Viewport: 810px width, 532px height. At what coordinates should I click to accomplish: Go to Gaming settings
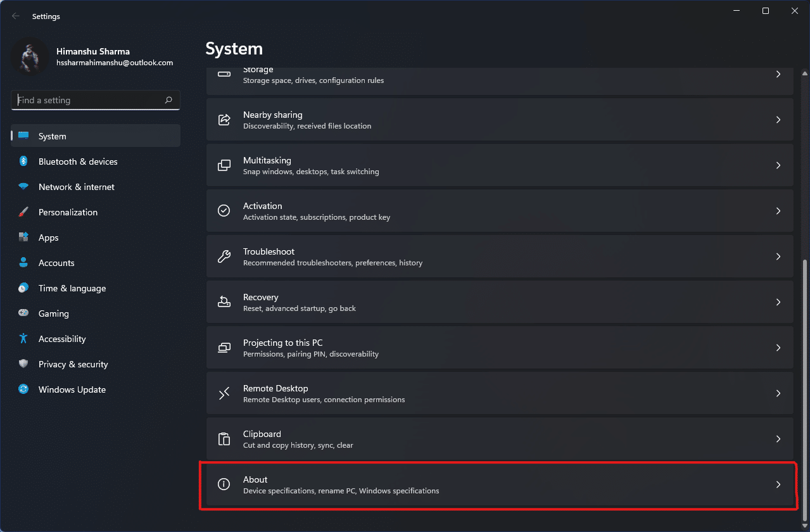tap(96, 313)
